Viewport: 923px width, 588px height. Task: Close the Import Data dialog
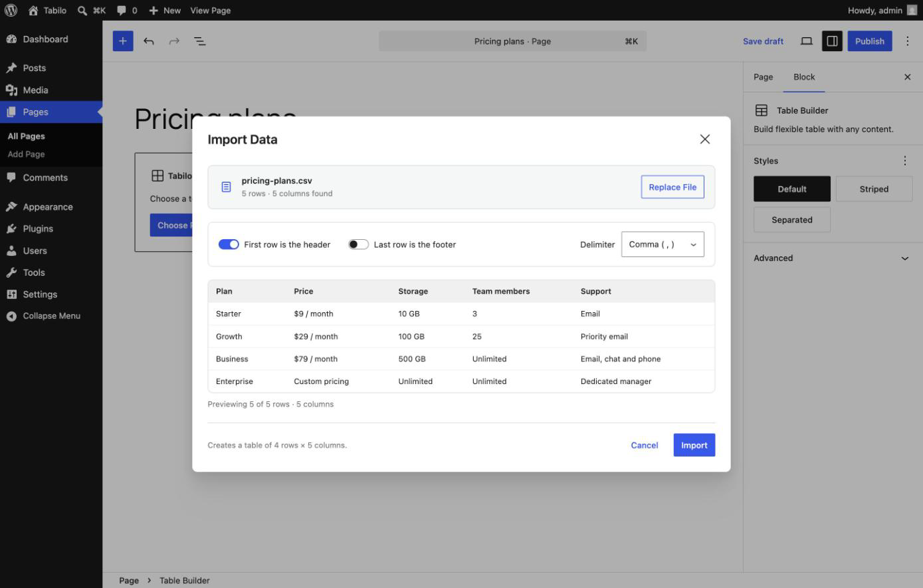click(x=705, y=139)
